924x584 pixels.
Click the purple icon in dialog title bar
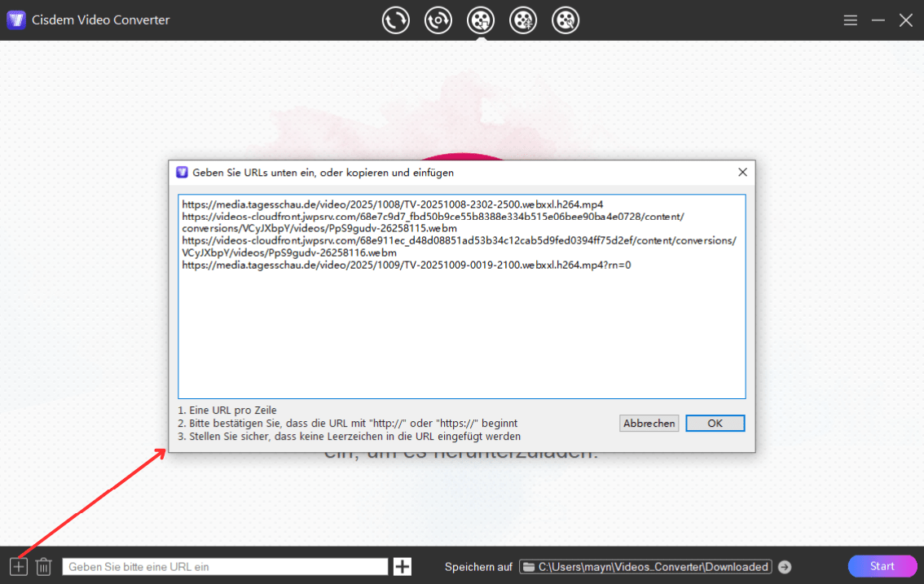[x=183, y=173]
